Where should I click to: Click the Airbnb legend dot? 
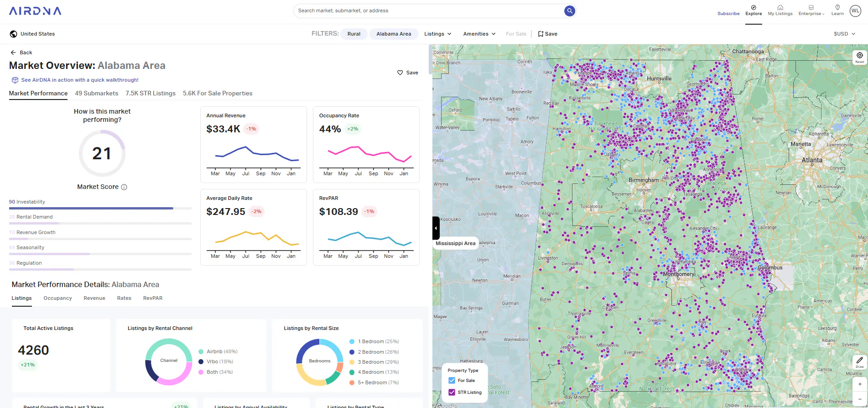201,351
